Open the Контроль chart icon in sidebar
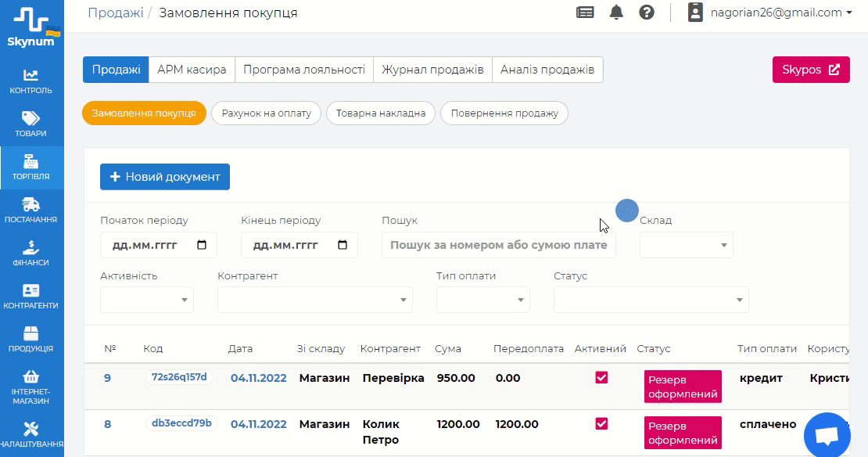 (31, 76)
